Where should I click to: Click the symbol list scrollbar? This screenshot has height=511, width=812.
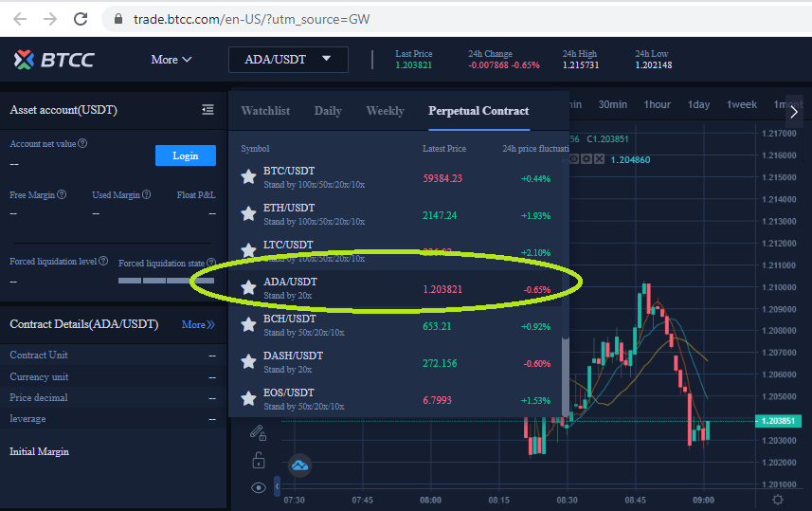[566, 375]
